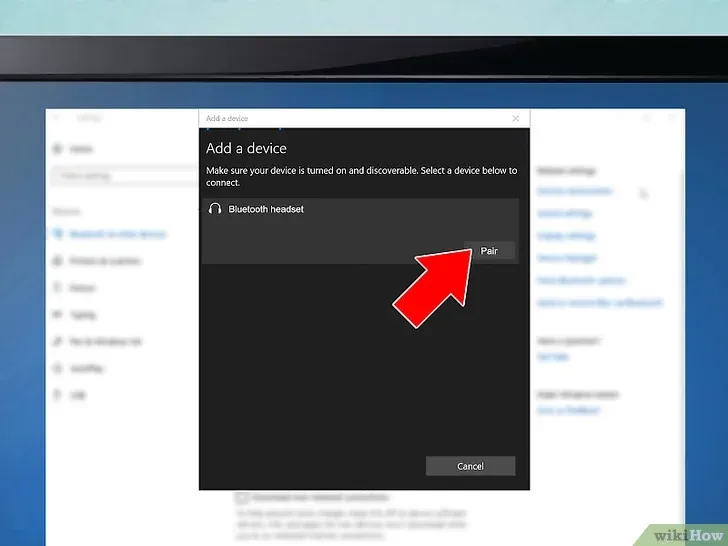Screen dimensions: 728x546
Task: Open Printers & scanners settings page
Action: pos(105,261)
